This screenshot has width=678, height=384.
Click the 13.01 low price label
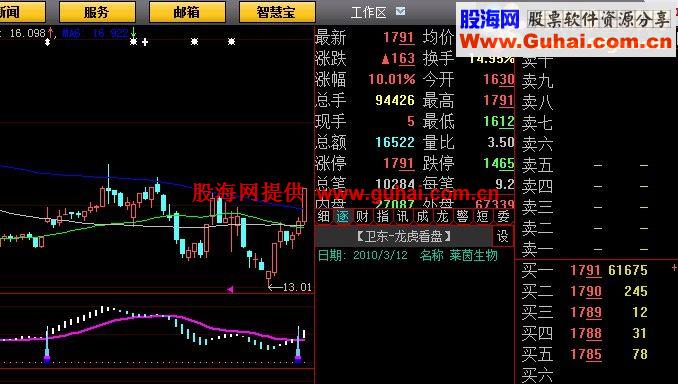point(297,287)
